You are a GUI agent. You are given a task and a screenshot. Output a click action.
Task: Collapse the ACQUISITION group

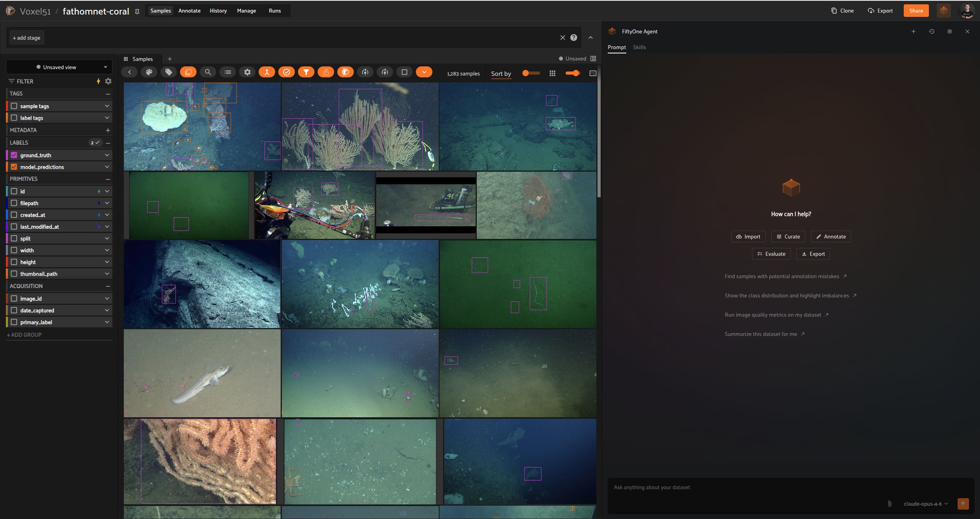pos(108,286)
